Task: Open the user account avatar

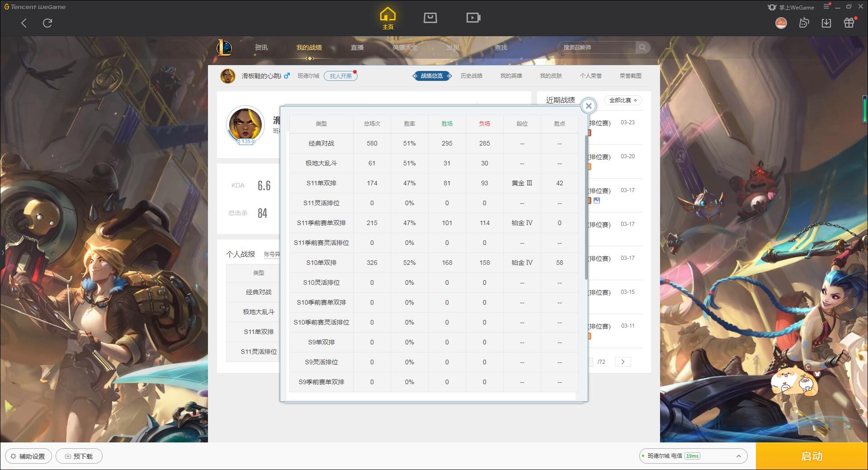Action: point(781,23)
